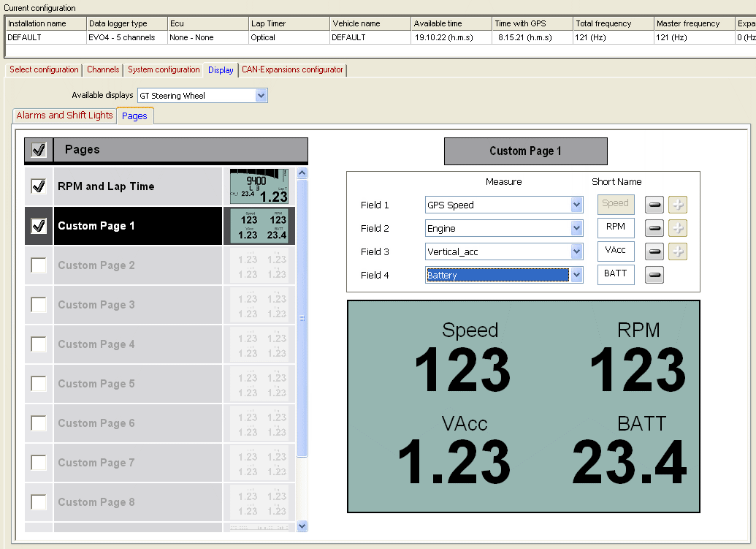Viewport: 756px width, 549px height.
Task: Click the RPM and Lap Time preview thumbnail
Action: click(259, 186)
